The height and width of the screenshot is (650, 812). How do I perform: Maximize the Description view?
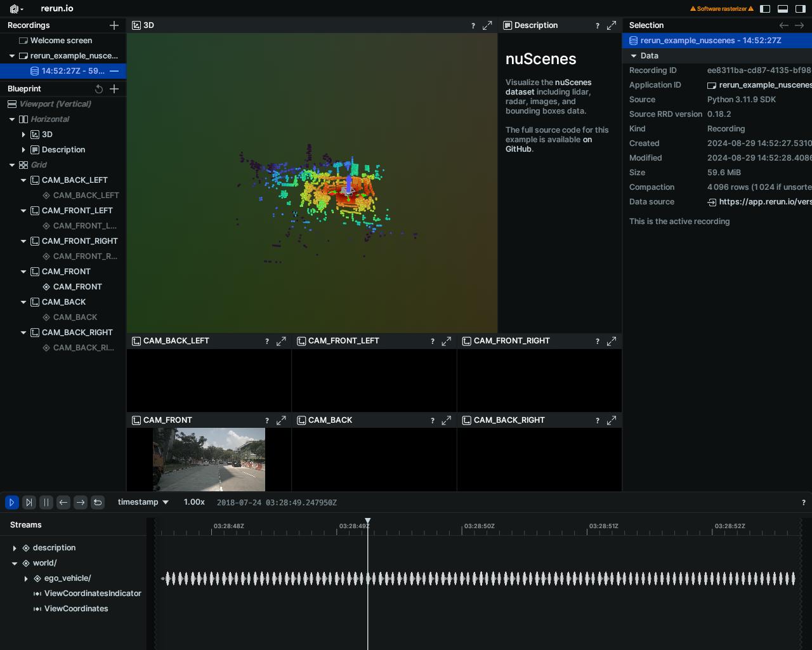pyautogui.click(x=612, y=25)
